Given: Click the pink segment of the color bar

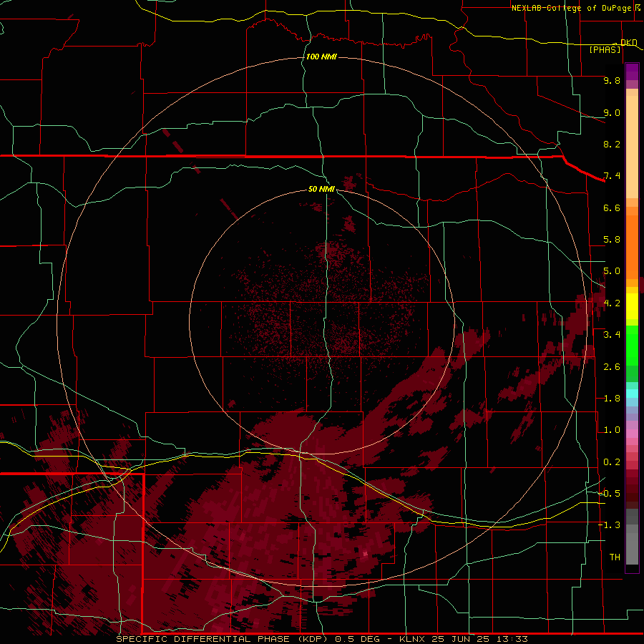Looking at the screenshot, I should pos(632,434).
